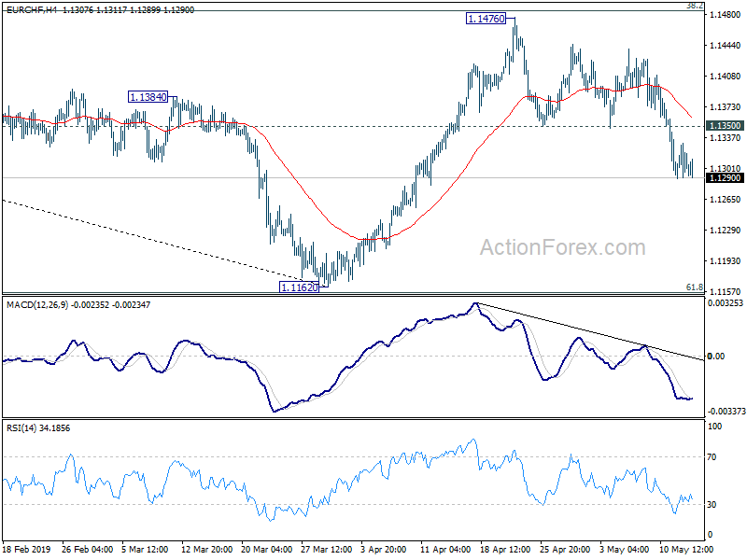The image size is (747, 560).
Task: Click the 1.14800 price axis label
Action: point(726,15)
